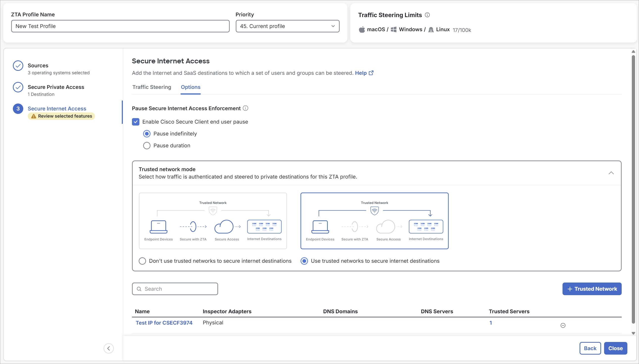
Task: Open the Test IP for CSECF3974 link
Action: tap(164, 322)
